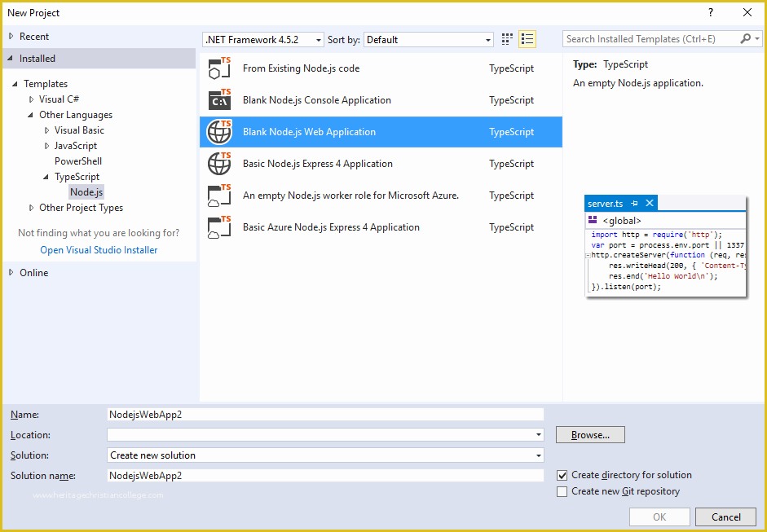Viewport: 767px width, 532px height.
Task: Check Create new Git repository
Action: [x=562, y=491]
